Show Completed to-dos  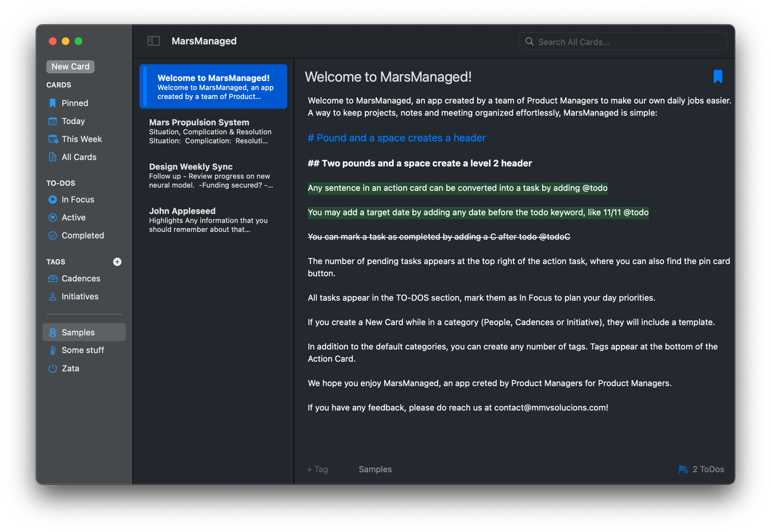click(x=84, y=236)
